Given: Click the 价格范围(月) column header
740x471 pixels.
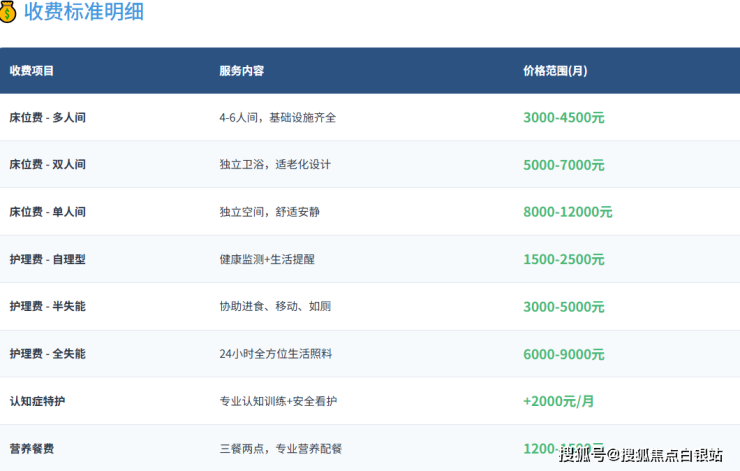Looking at the screenshot, I should click(555, 71).
